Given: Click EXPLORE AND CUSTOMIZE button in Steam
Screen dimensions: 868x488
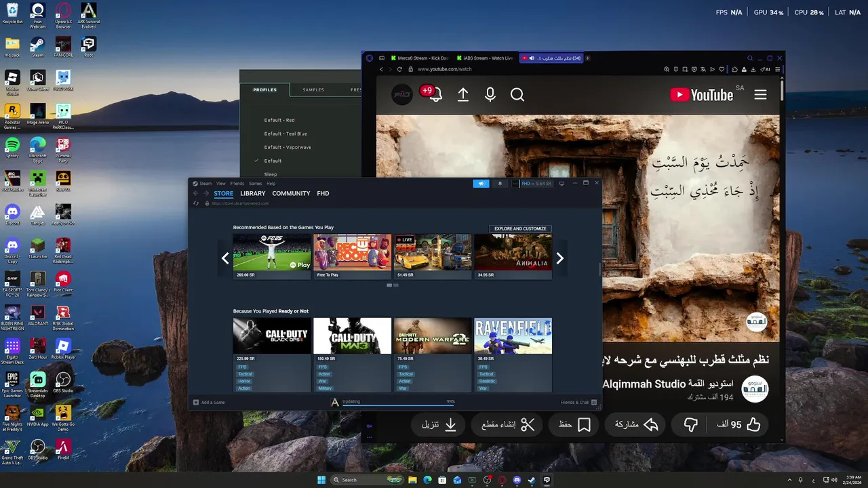Looking at the screenshot, I should (x=520, y=229).
